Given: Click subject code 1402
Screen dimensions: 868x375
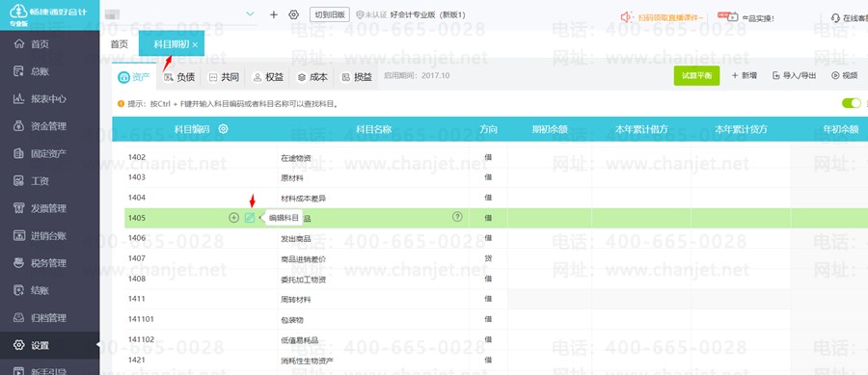Looking at the screenshot, I should tap(137, 157).
